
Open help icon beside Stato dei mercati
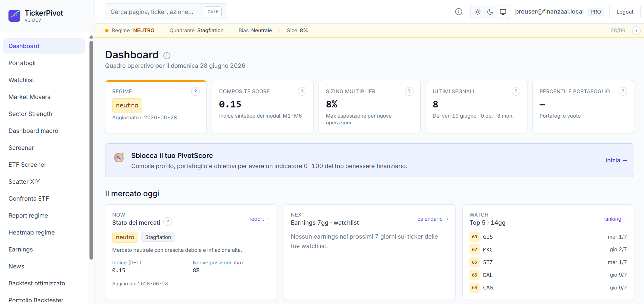167,222
